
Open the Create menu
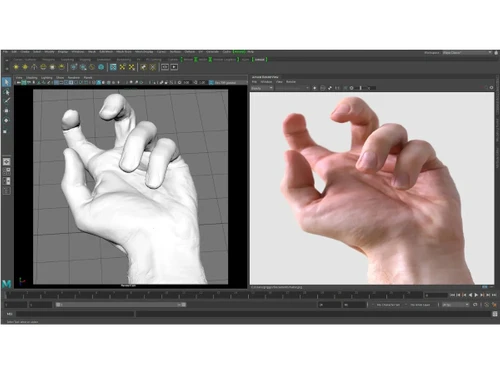point(25,52)
